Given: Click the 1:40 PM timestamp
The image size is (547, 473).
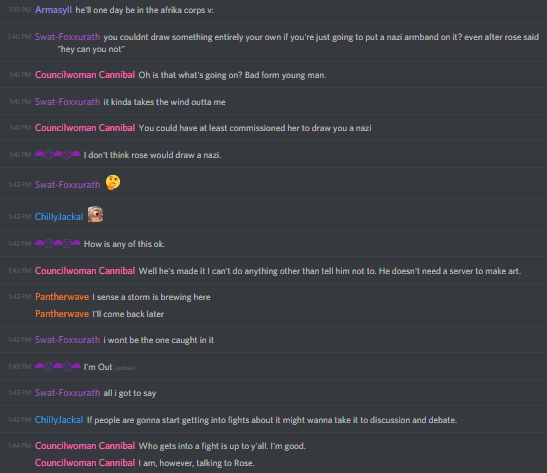Looking at the screenshot, I should pos(20,37).
